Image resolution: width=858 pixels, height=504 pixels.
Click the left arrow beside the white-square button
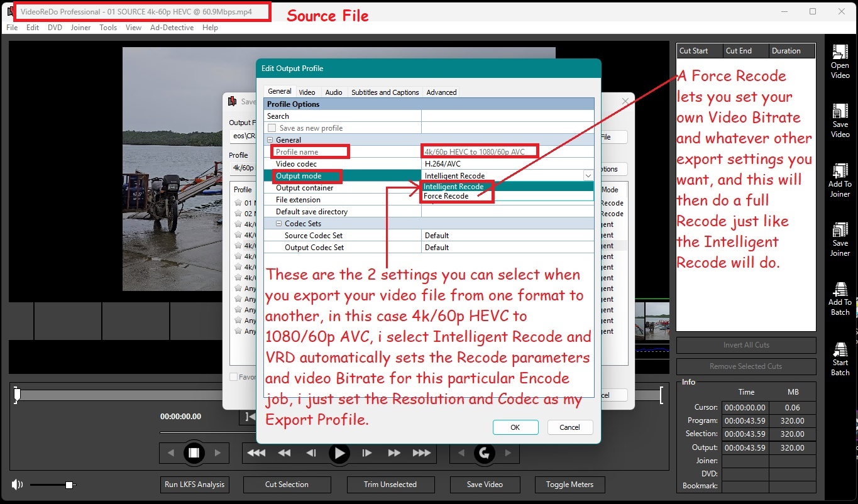(171, 452)
